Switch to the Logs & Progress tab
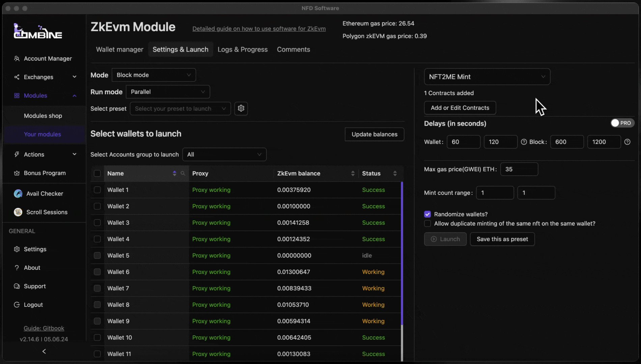 (242, 50)
